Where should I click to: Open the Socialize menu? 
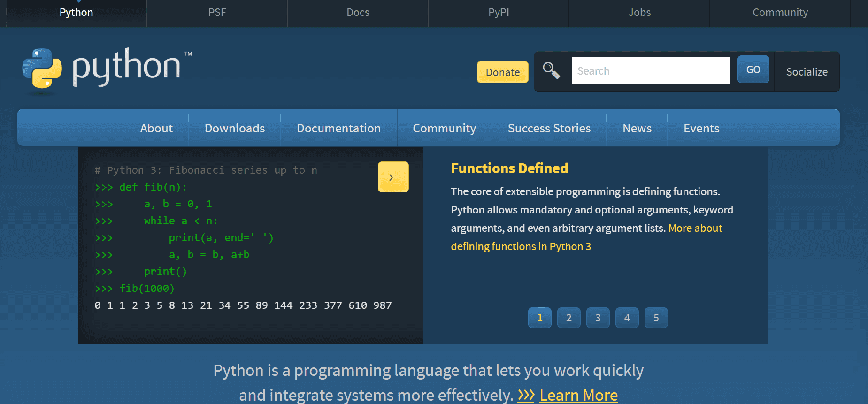(x=807, y=72)
